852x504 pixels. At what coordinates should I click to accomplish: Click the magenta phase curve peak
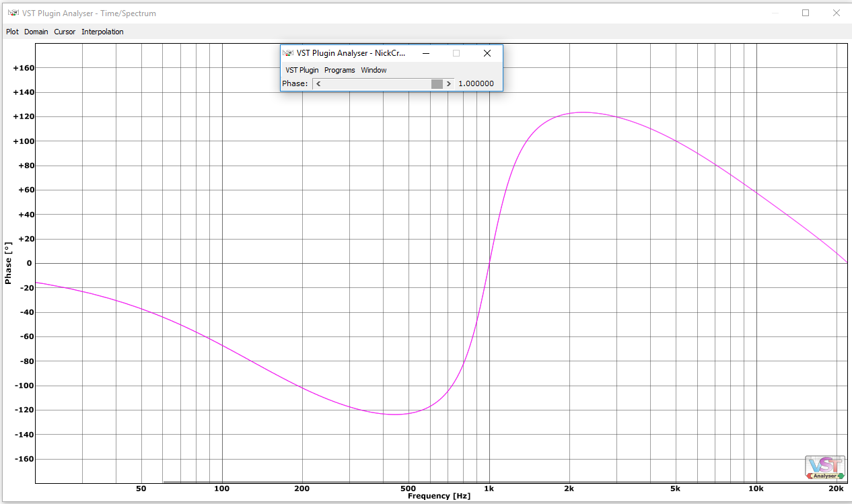pos(582,112)
